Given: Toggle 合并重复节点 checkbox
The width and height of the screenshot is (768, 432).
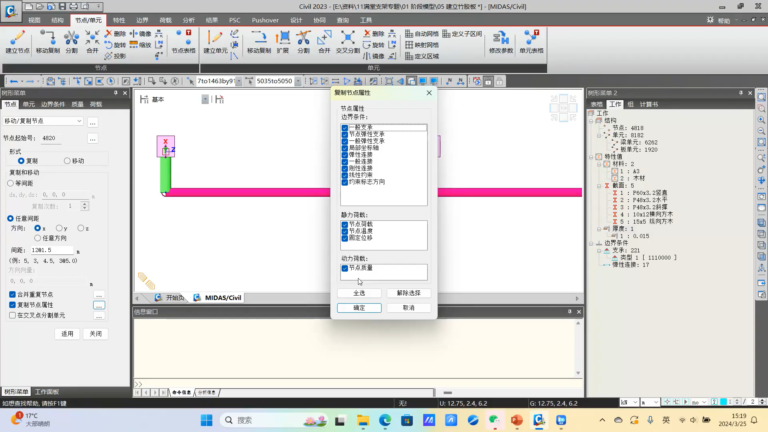Looking at the screenshot, I should click(x=12, y=294).
